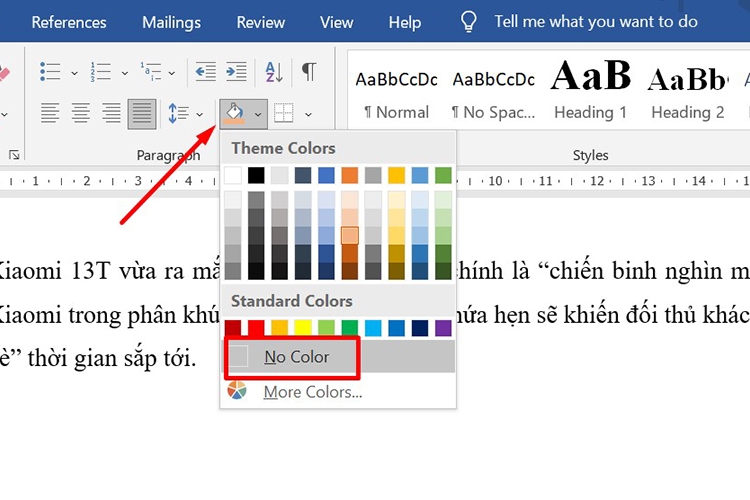Image resolution: width=750 pixels, height=500 pixels.
Task: Click the Tell me what you want to do box
Action: coord(596,22)
